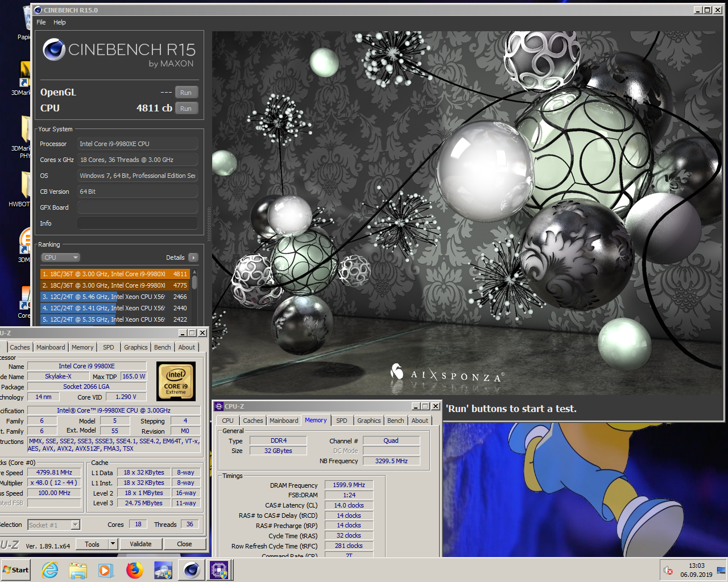Click the Info field in Cinebench
Screen dimensions: 728x582
138,223
